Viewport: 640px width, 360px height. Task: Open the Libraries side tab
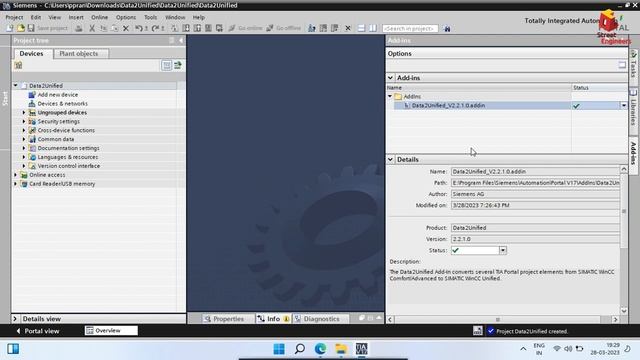coord(633,109)
